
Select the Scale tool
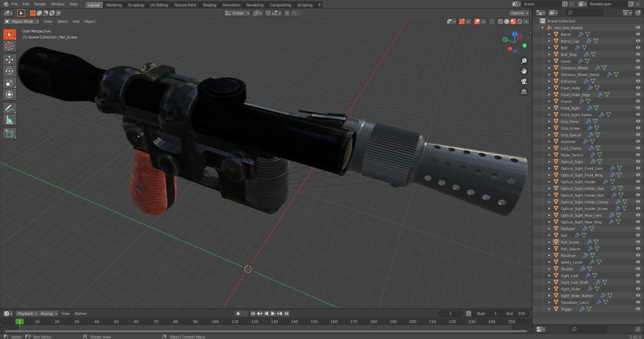(x=9, y=83)
